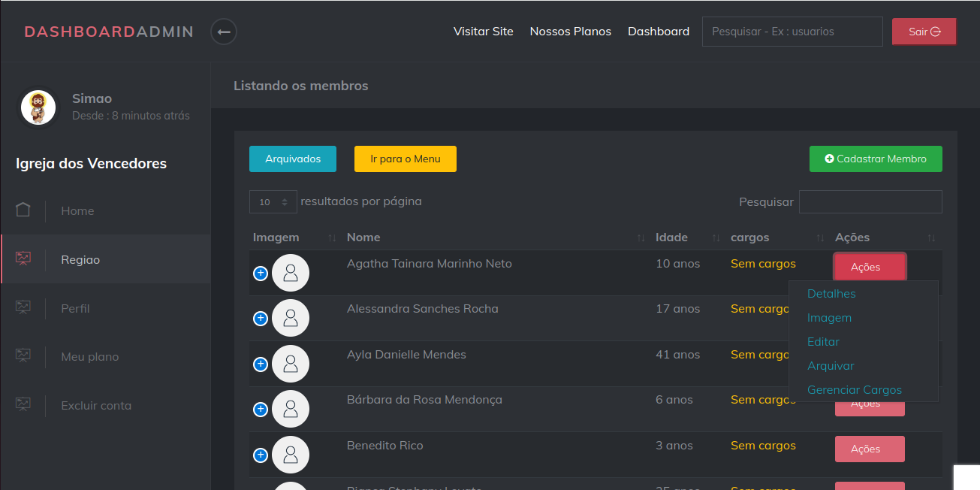
Task: Select Gerenciar Cargos menu option
Action: pyautogui.click(x=854, y=390)
